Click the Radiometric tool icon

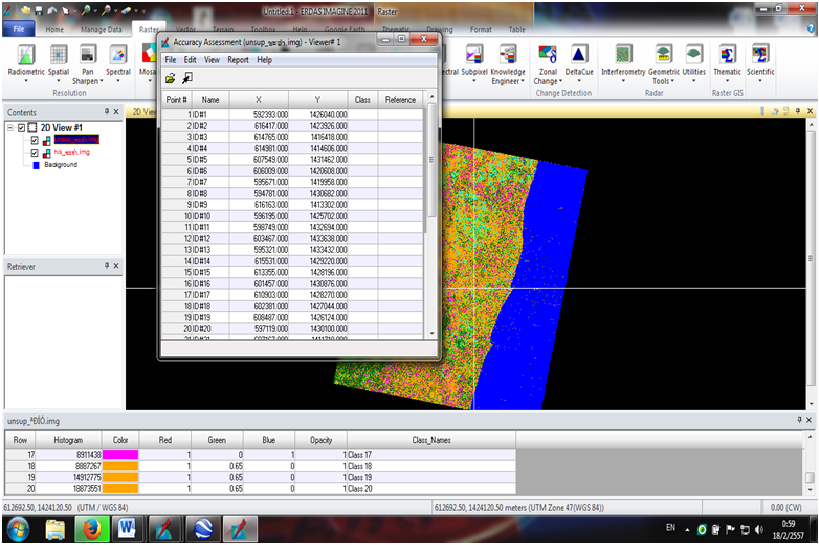point(27,54)
